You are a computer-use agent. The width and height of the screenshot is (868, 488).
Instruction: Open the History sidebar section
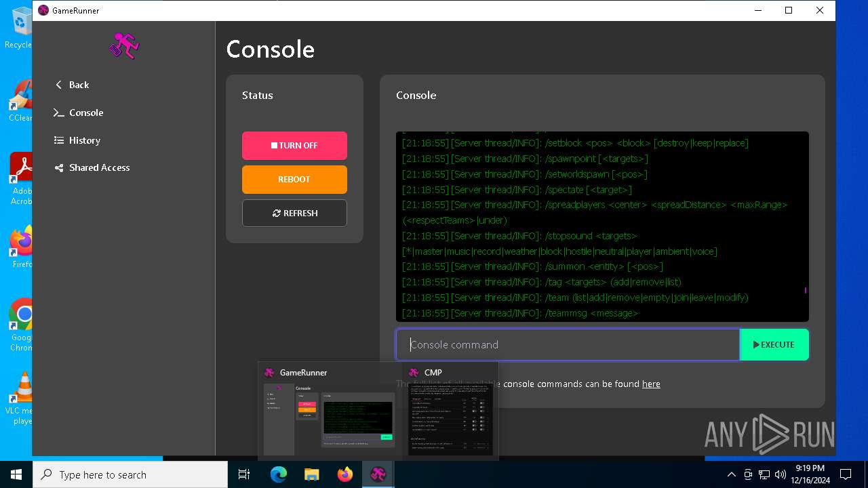pyautogui.click(x=77, y=140)
